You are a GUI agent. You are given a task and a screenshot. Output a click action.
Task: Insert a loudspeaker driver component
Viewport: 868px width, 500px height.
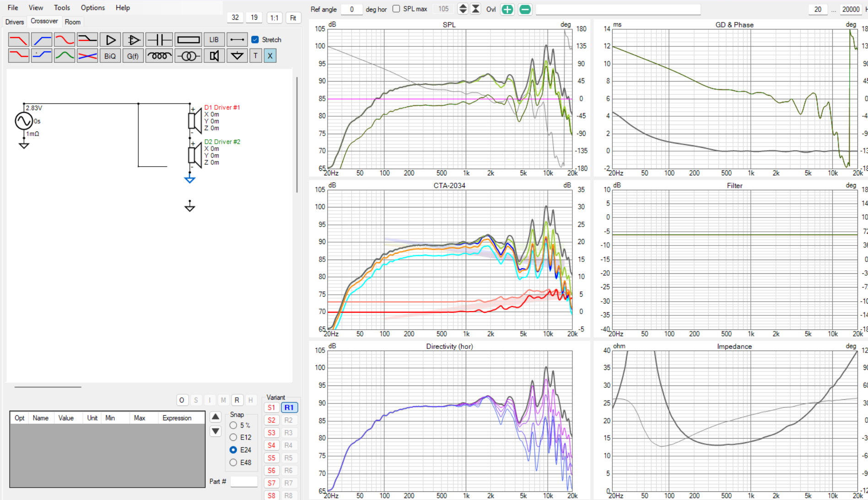point(214,56)
